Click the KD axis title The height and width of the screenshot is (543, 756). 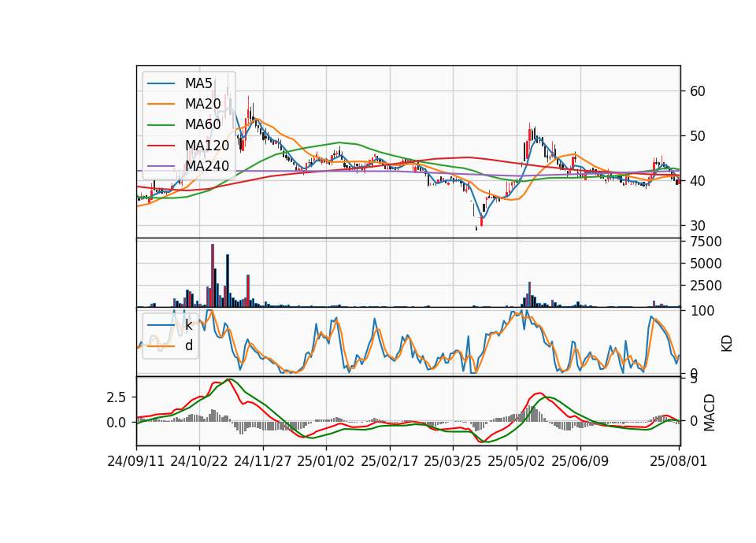click(x=727, y=344)
